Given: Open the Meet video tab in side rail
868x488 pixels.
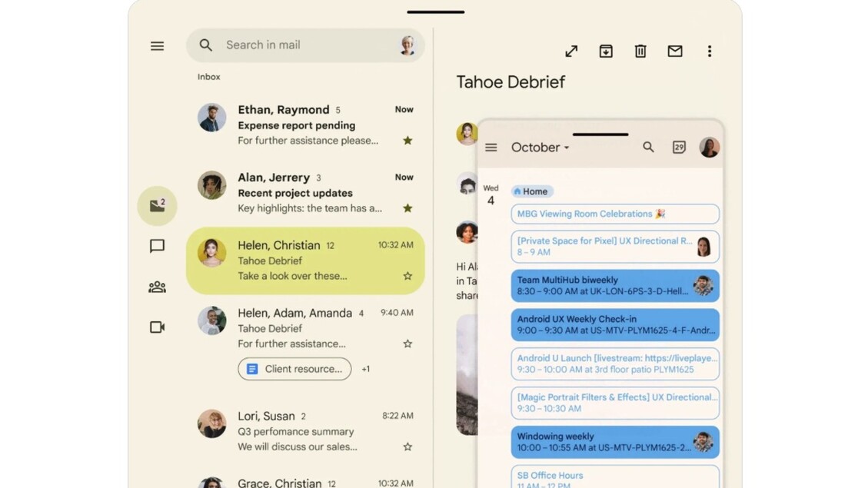Looking at the screenshot, I should tap(157, 327).
